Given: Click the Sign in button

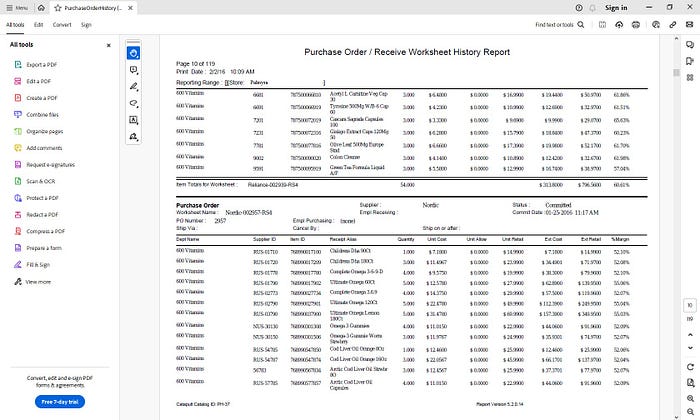Looking at the screenshot, I should pyautogui.click(x=616, y=8).
